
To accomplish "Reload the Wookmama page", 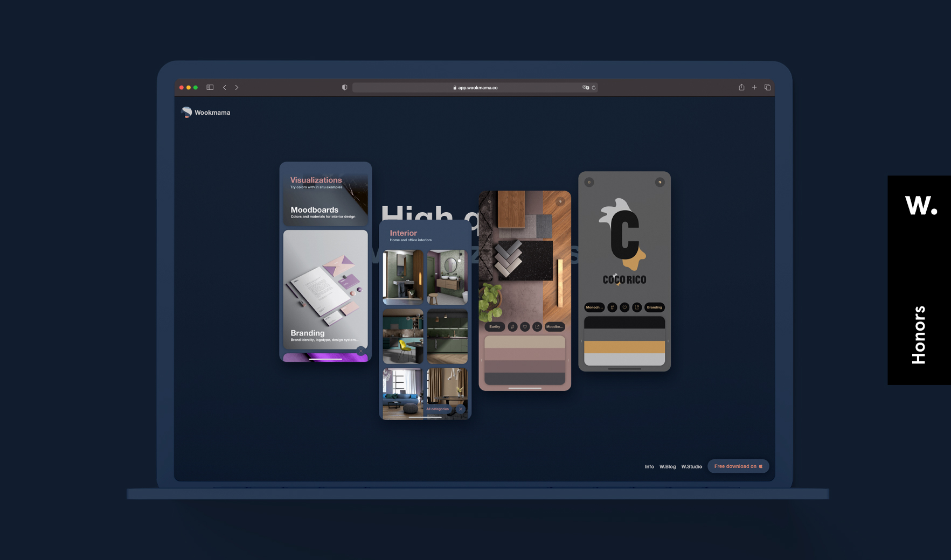I will [594, 88].
